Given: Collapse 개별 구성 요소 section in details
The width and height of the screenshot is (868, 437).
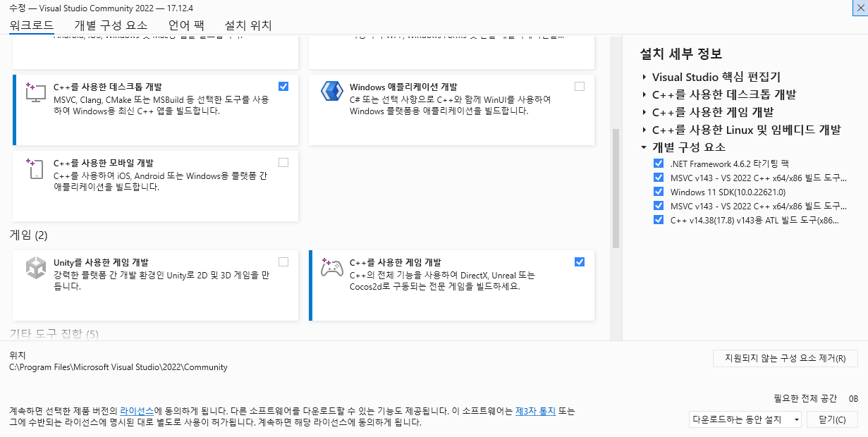Looking at the screenshot, I should [x=644, y=147].
